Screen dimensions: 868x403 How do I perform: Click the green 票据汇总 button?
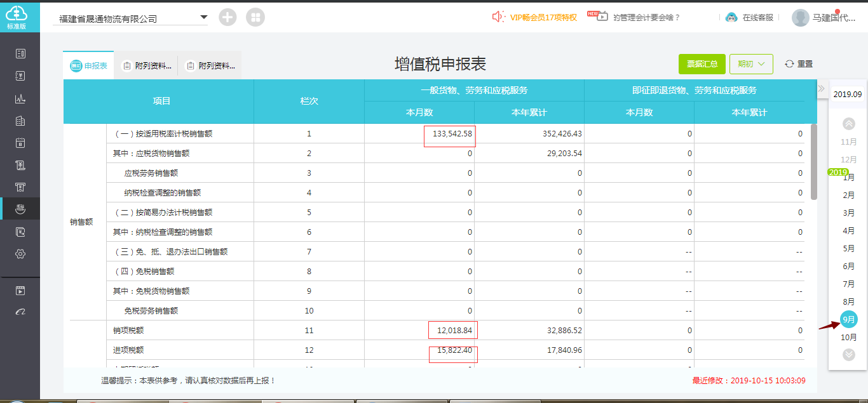[702, 64]
